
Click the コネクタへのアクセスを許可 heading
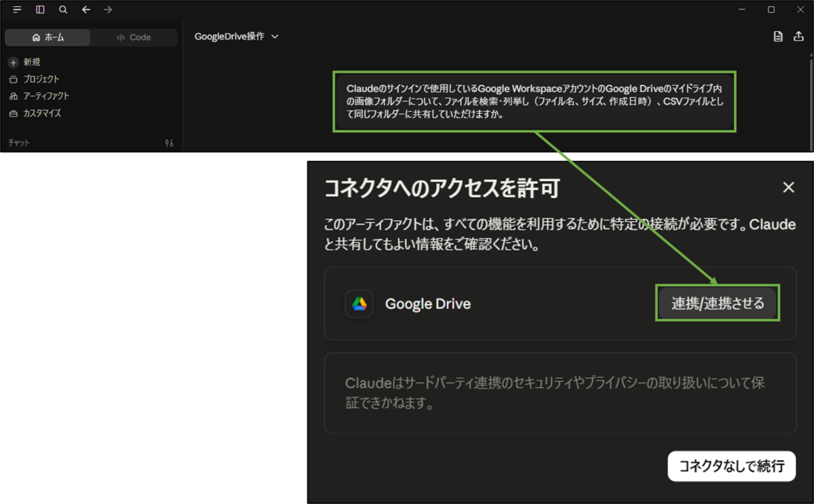(442, 189)
